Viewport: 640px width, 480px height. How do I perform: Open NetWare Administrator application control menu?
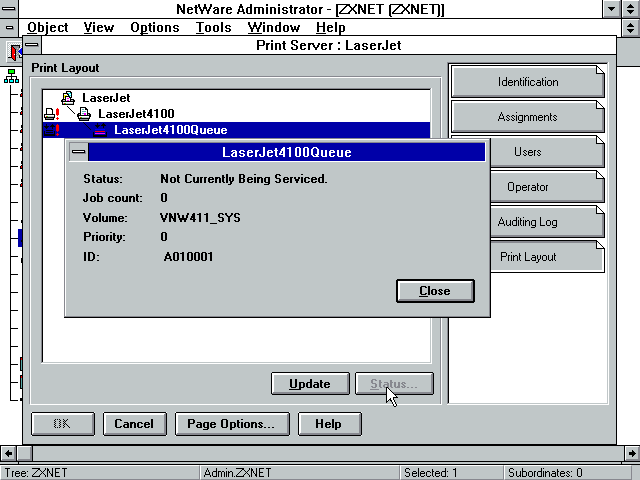point(9,9)
